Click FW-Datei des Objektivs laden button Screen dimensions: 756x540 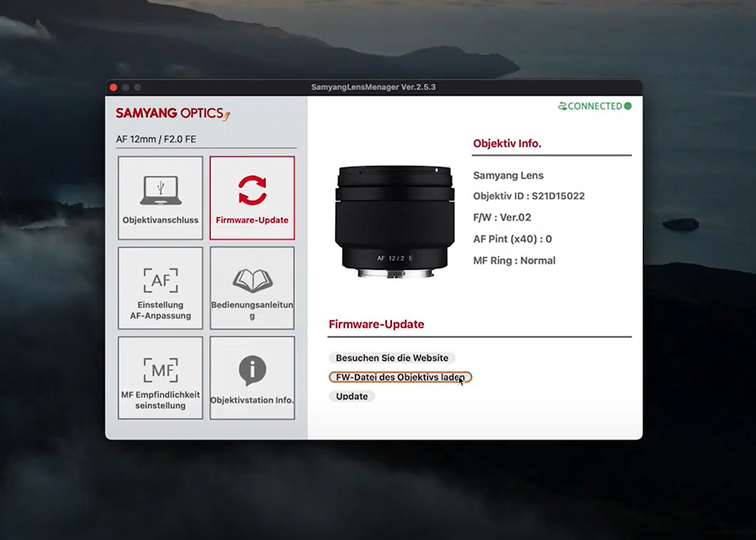(x=400, y=377)
